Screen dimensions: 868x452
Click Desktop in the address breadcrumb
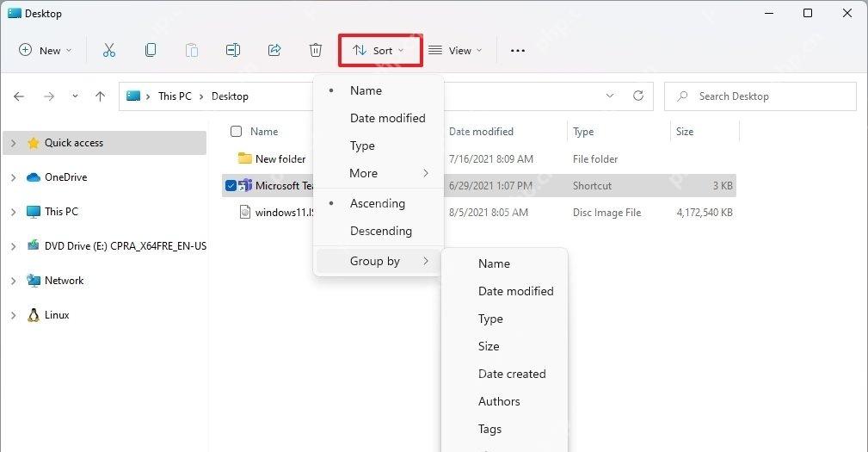(x=230, y=96)
